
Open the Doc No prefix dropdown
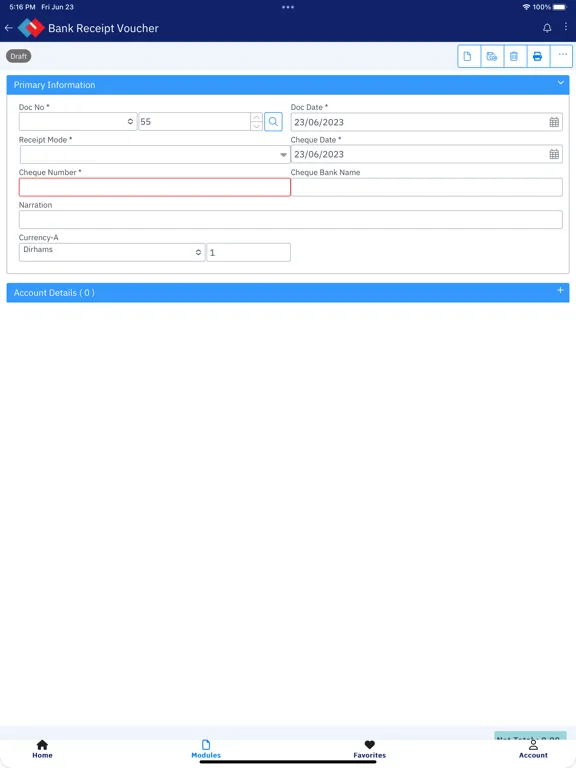78,121
